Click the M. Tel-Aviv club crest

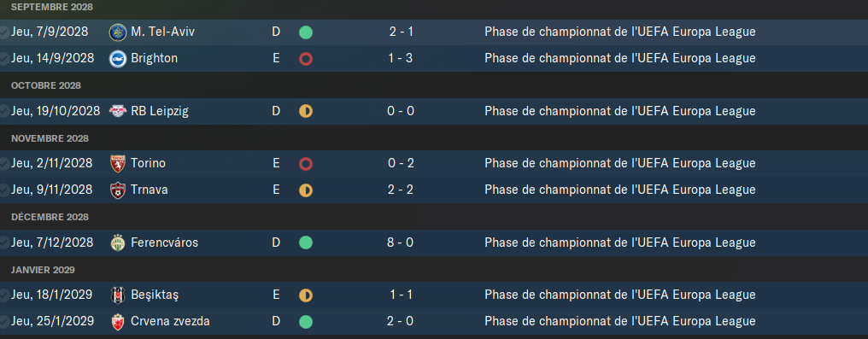118,32
